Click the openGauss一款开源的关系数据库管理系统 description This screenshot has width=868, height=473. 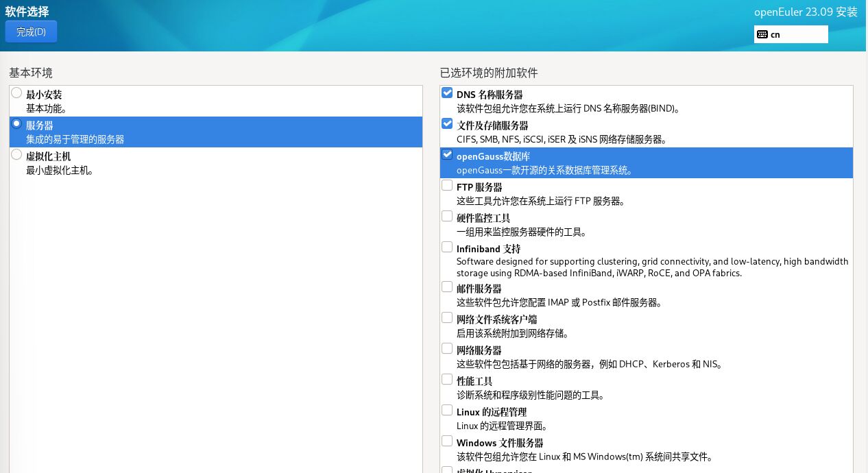(x=545, y=170)
